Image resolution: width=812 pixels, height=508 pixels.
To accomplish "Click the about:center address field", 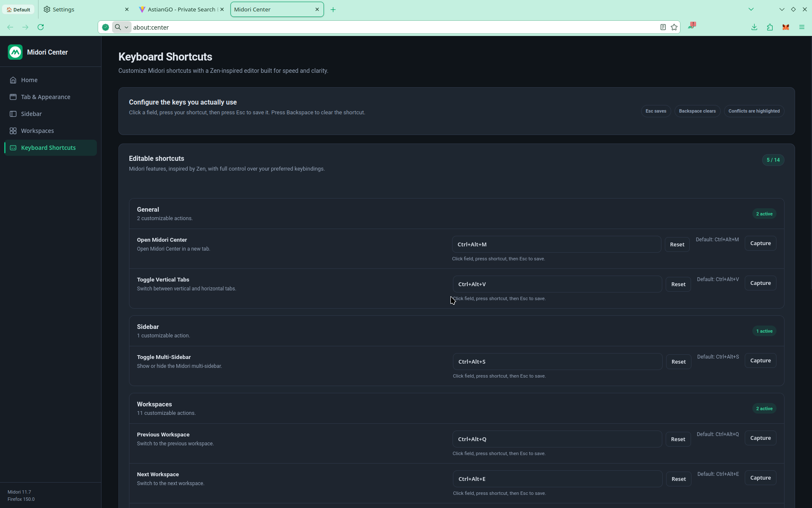I will tap(393, 27).
